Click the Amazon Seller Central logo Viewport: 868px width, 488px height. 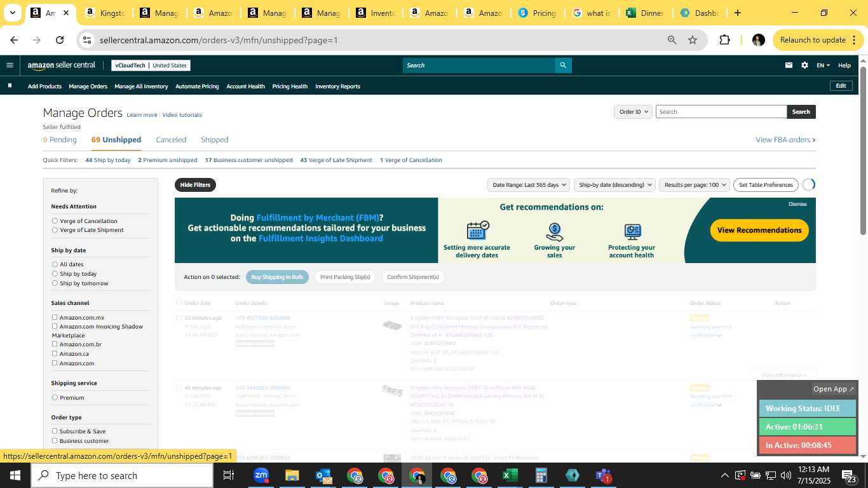point(62,65)
